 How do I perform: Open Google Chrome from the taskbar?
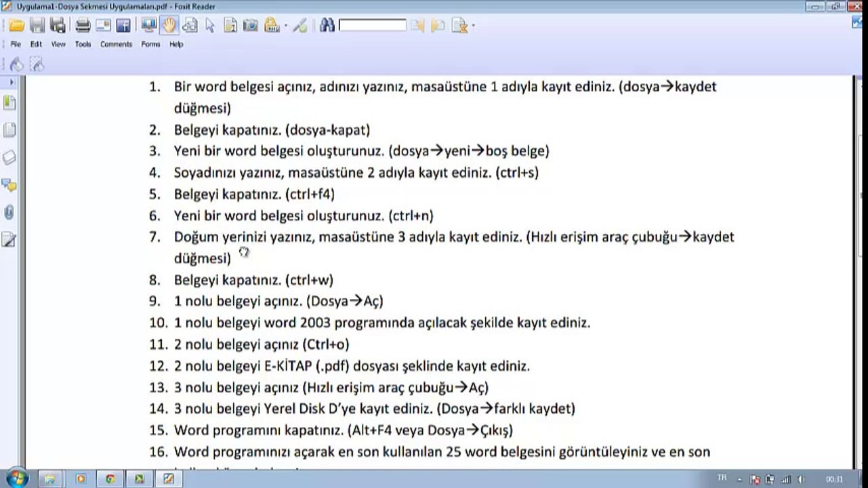pos(110,479)
